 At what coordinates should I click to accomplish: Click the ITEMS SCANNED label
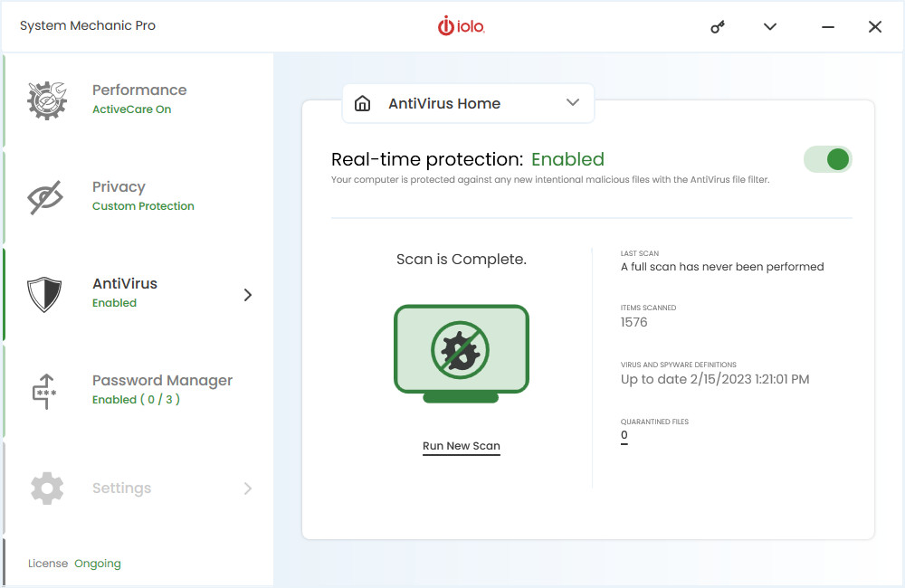648,308
